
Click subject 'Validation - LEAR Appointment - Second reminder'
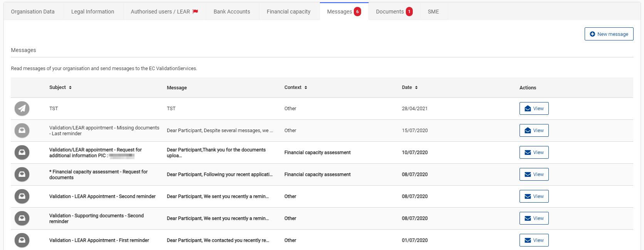coord(103,196)
